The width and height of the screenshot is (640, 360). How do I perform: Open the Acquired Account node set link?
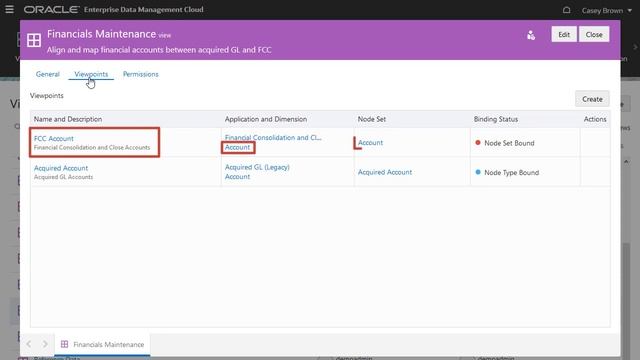[x=385, y=172]
